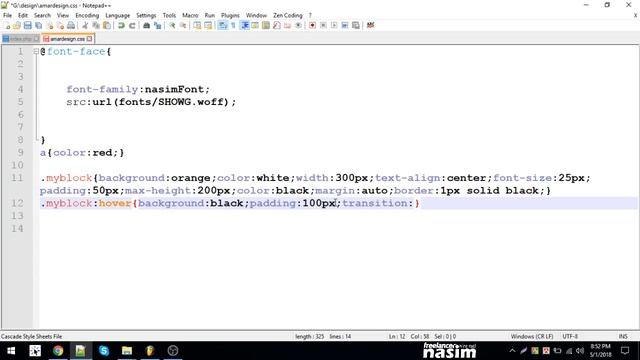
Task: Place cursor in 'nasimFont' on line 4
Action: [x=174, y=89]
